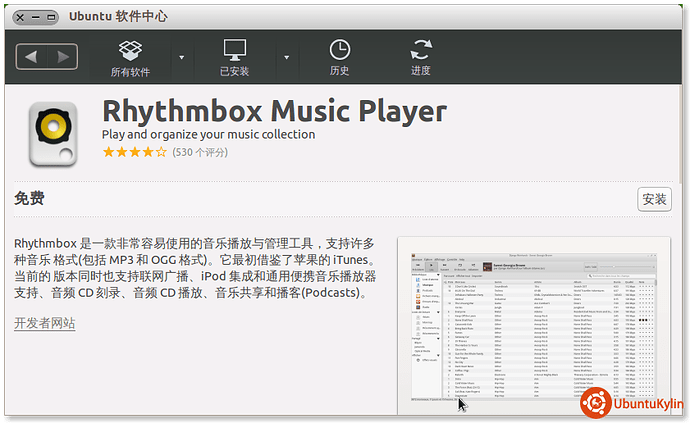
Task: Enlarge the Rhythmbox screenshot thumbnail
Action: tap(534, 326)
